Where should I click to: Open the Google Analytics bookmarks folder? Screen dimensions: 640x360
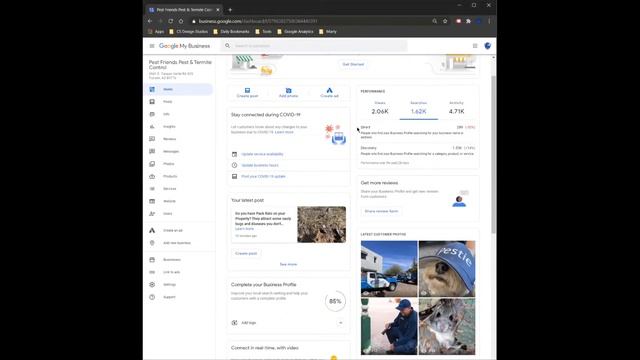295,31
